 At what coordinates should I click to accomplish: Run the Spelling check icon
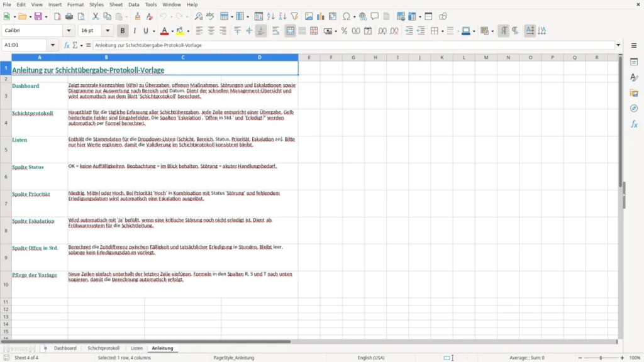[x=210, y=16]
